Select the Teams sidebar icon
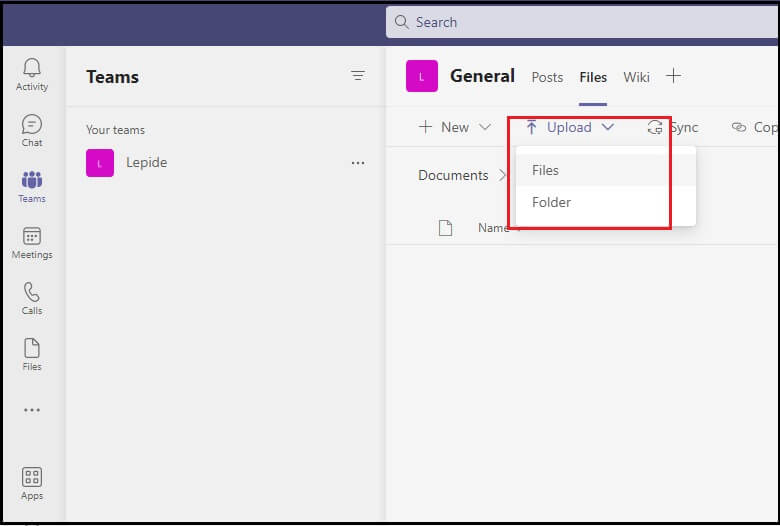The height and width of the screenshot is (526, 780). pyautogui.click(x=32, y=187)
